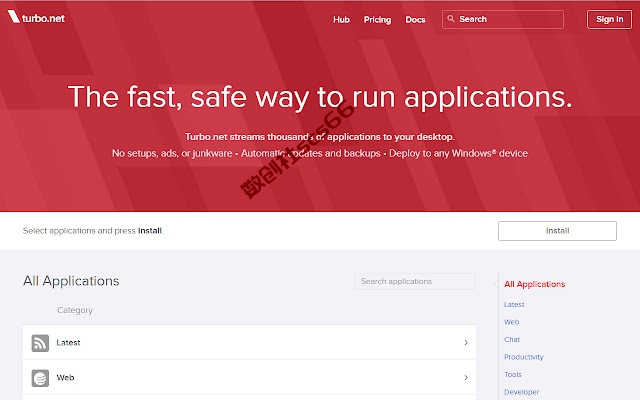The width and height of the screenshot is (640, 400).
Task: Select All Applications in sidebar
Action: (534, 284)
